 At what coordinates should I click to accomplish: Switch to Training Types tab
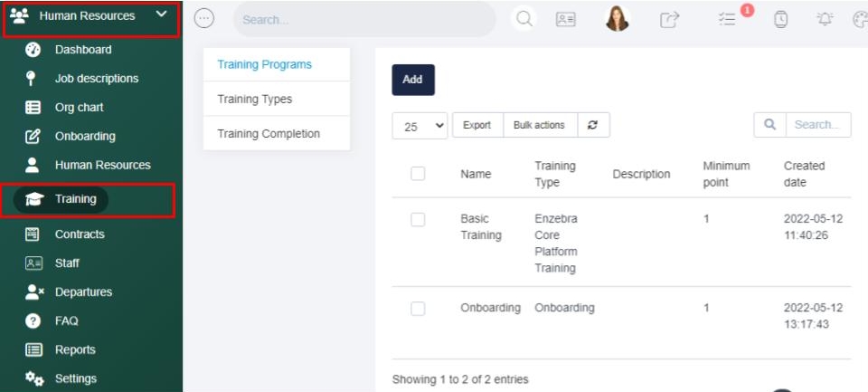coord(255,99)
